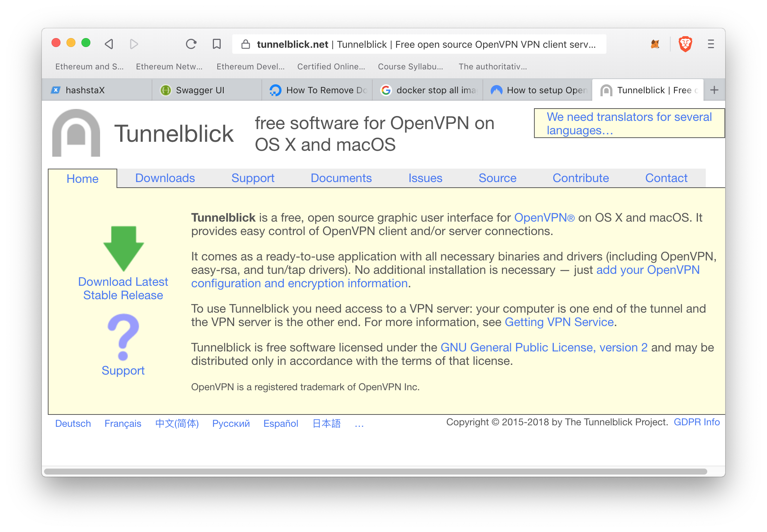The image size is (767, 532).
Task: Open the MetaMask fox extension icon
Action: click(655, 44)
